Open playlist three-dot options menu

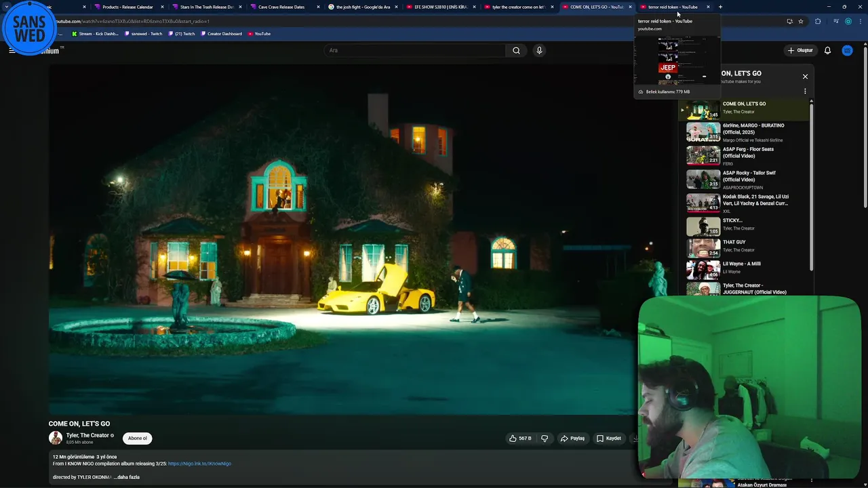click(x=805, y=91)
